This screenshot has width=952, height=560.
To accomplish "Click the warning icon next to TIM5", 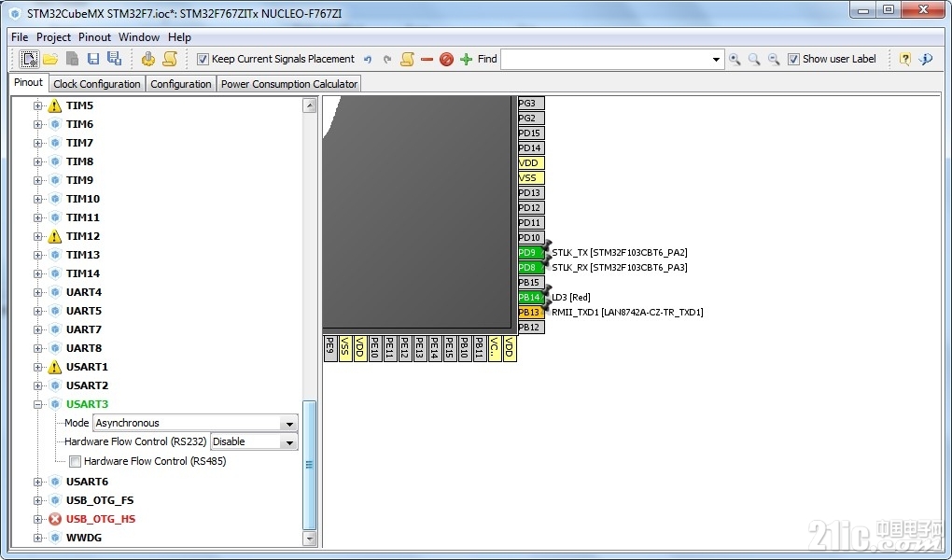I will (55, 105).
